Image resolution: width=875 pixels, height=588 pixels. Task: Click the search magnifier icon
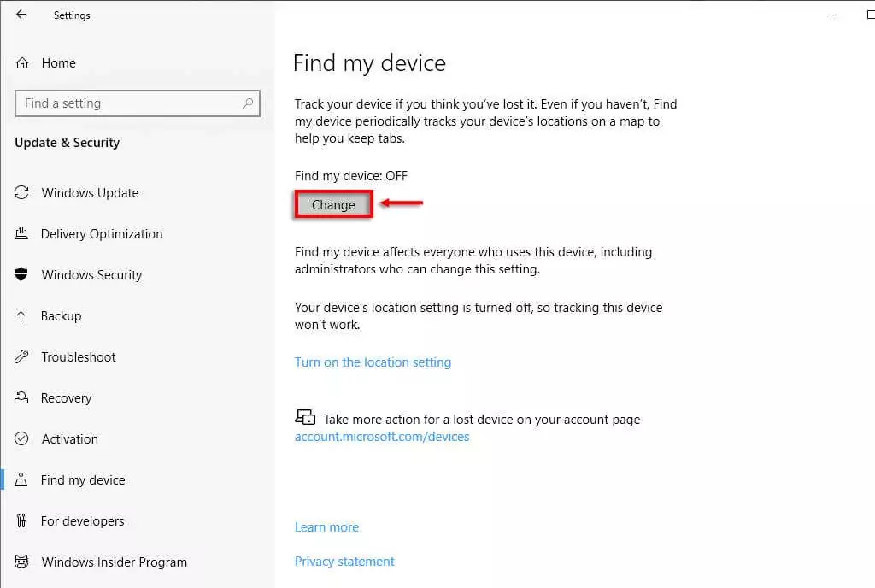(248, 103)
